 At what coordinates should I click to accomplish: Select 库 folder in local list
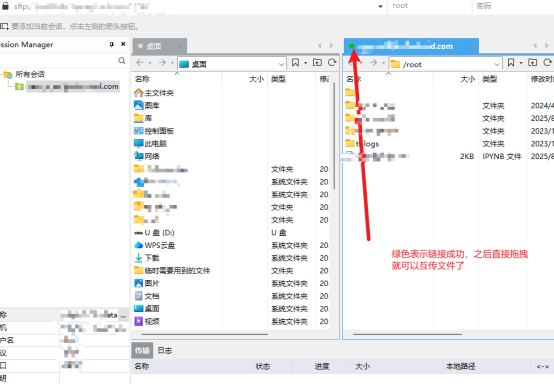coord(143,118)
